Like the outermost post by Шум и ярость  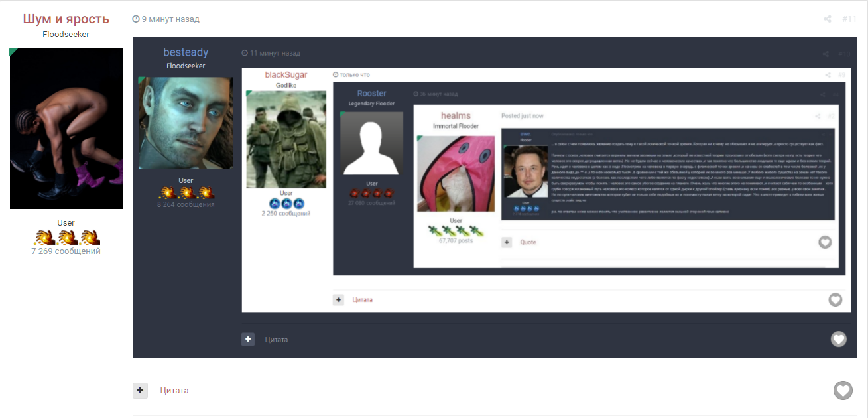pyautogui.click(x=843, y=391)
